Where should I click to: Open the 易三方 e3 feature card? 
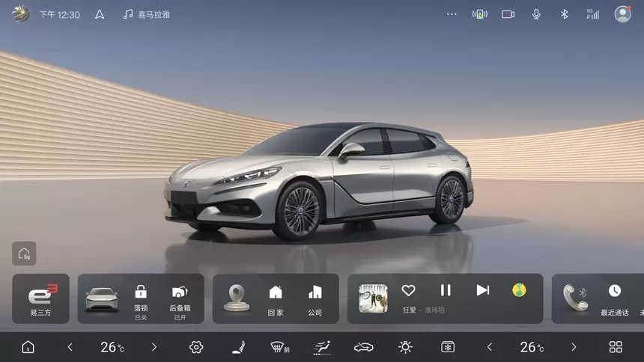(41, 298)
